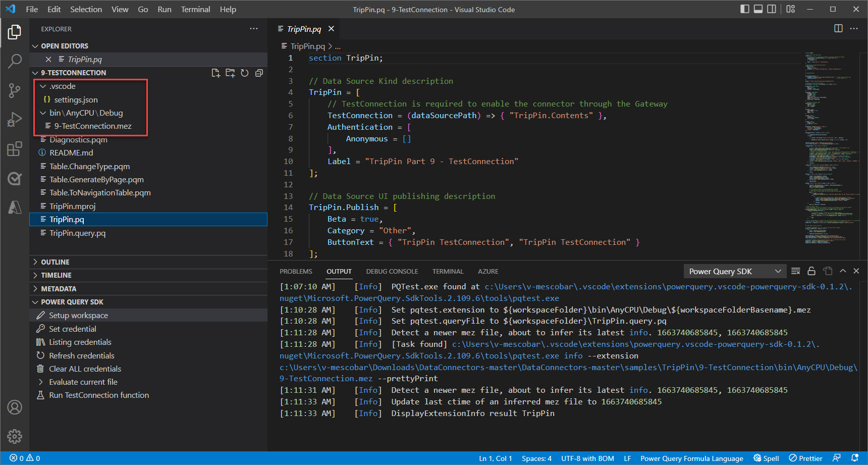The image size is (868, 465).
Task: Expand the OUTLINE section
Action: click(55, 262)
